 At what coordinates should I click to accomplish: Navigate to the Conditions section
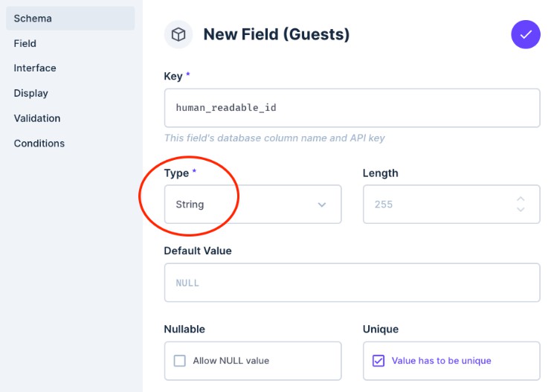tap(39, 144)
